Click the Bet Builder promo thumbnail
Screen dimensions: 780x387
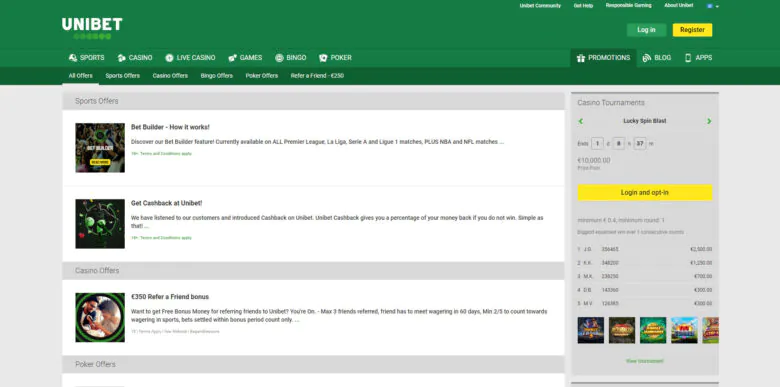(100, 148)
